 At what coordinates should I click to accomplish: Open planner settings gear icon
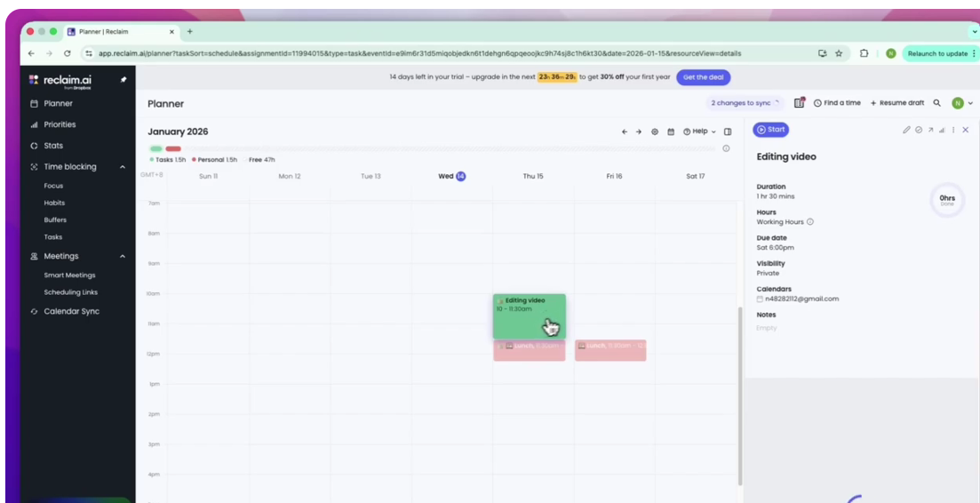click(655, 132)
